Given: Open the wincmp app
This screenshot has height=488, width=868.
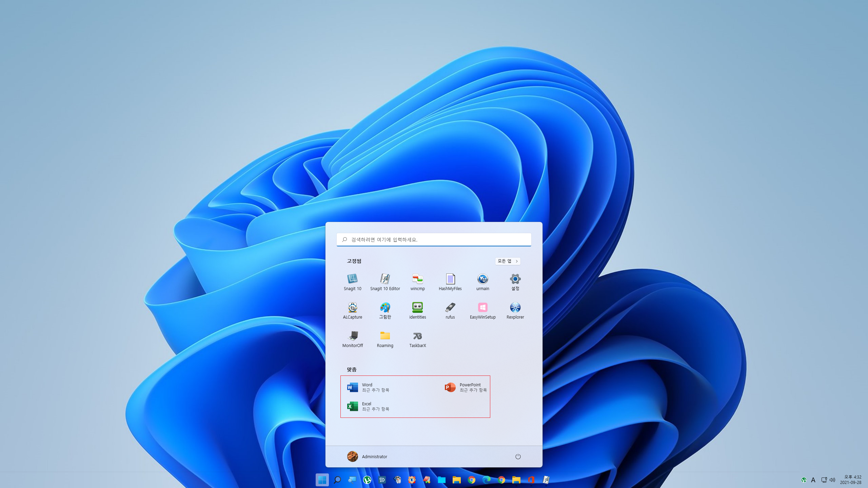Looking at the screenshot, I should (417, 282).
